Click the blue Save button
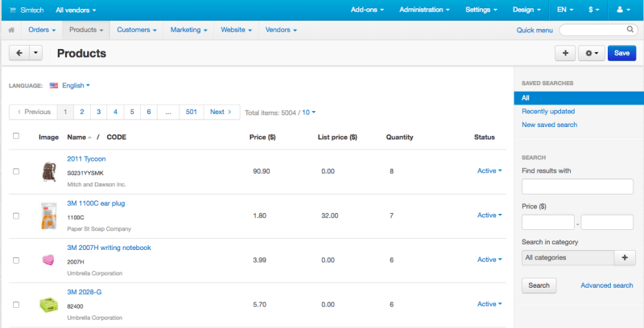Viewport: 644px width, 328px height. pyautogui.click(x=621, y=53)
